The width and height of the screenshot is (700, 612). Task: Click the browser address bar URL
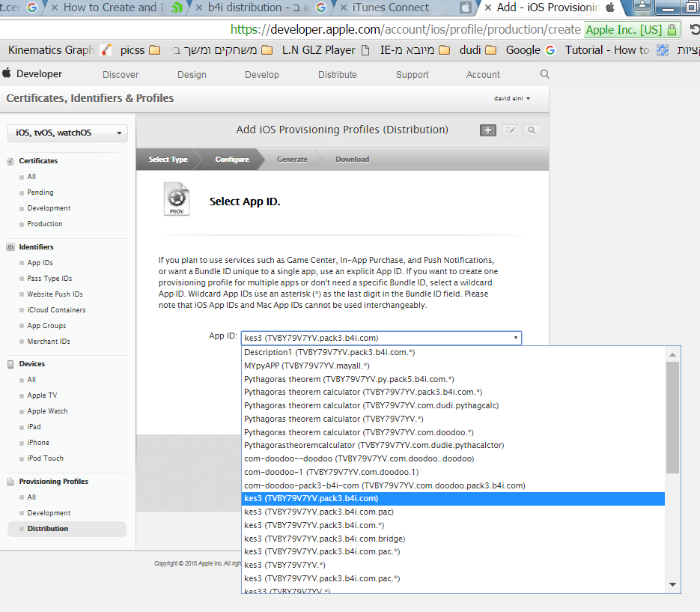pyautogui.click(x=405, y=29)
